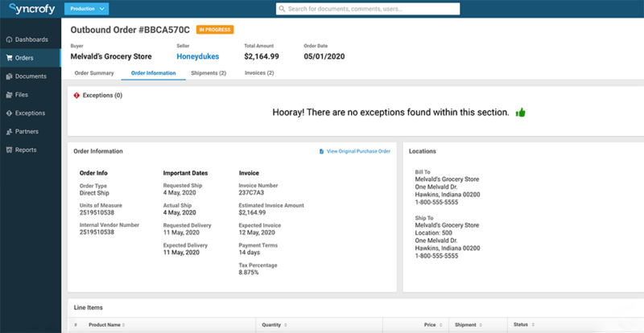Viewport: 644px width, 333px height.
Task: Open Exceptions in the sidebar
Action: [x=31, y=113]
